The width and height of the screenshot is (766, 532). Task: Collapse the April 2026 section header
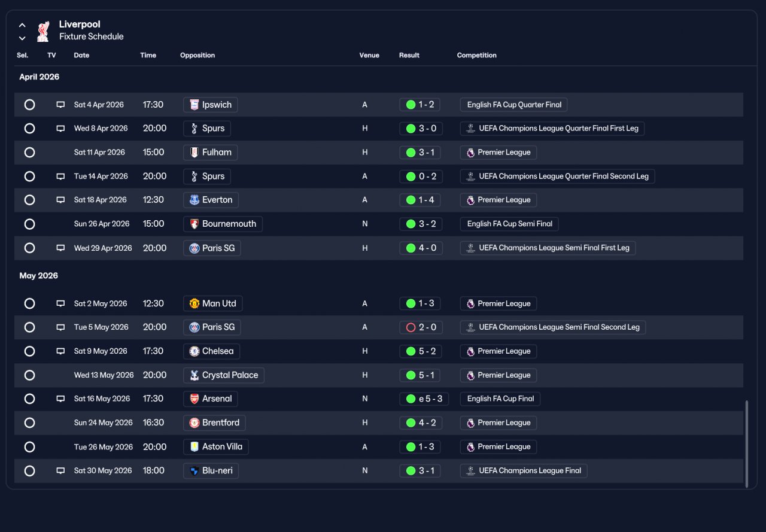point(39,77)
